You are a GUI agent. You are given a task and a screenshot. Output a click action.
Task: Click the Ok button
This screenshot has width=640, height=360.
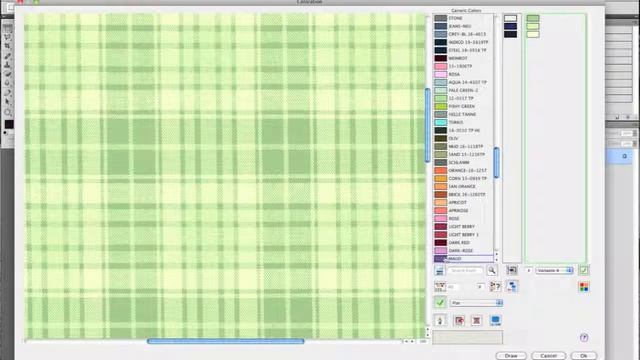click(584, 356)
